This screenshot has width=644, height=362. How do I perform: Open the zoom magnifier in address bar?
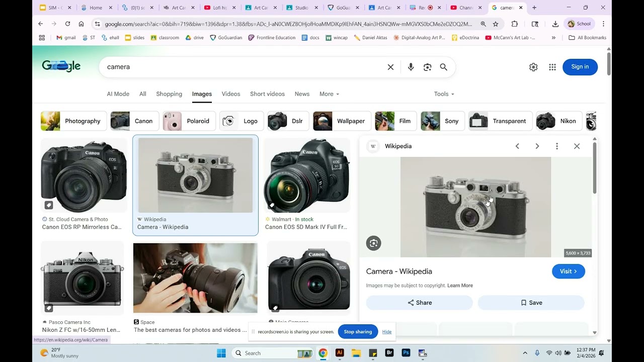(x=483, y=24)
